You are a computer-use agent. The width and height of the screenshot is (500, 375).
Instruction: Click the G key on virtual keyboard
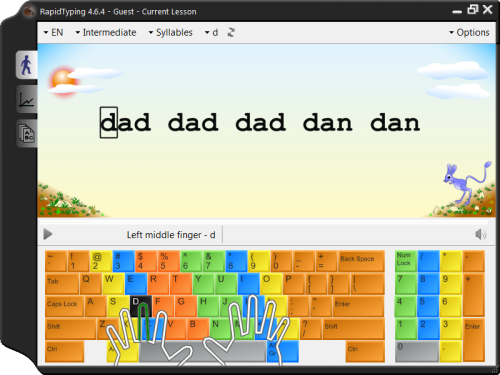point(185,306)
